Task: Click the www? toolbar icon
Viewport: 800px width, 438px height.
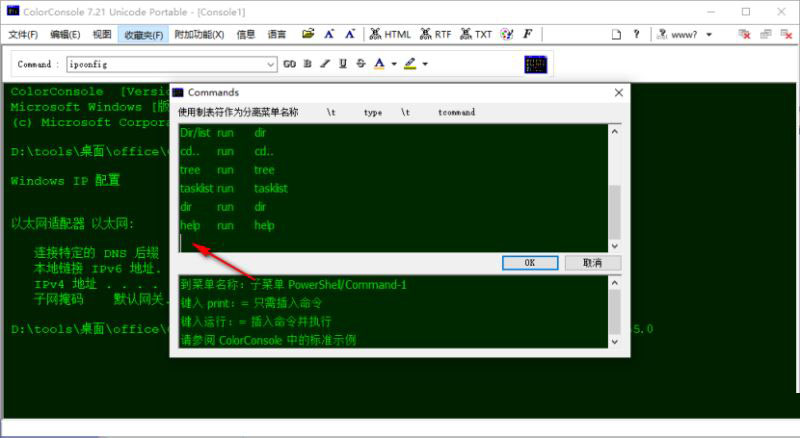Action: tap(677, 35)
